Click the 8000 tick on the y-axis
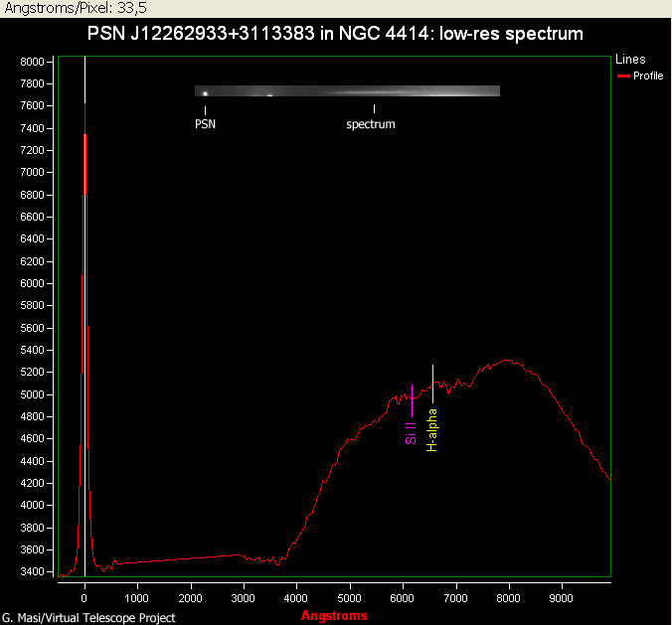Image resolution: width=672 pixels, height=625 pixels. click(x=32, y=62)
